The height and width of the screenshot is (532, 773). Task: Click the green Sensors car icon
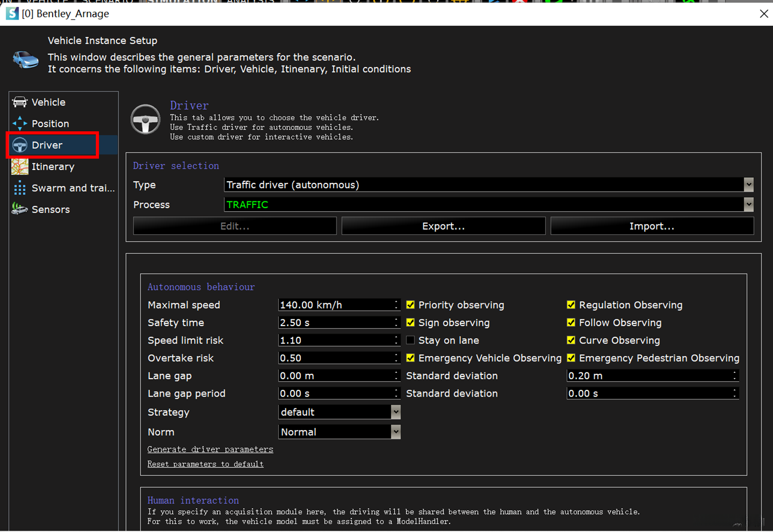click(20, 209)
